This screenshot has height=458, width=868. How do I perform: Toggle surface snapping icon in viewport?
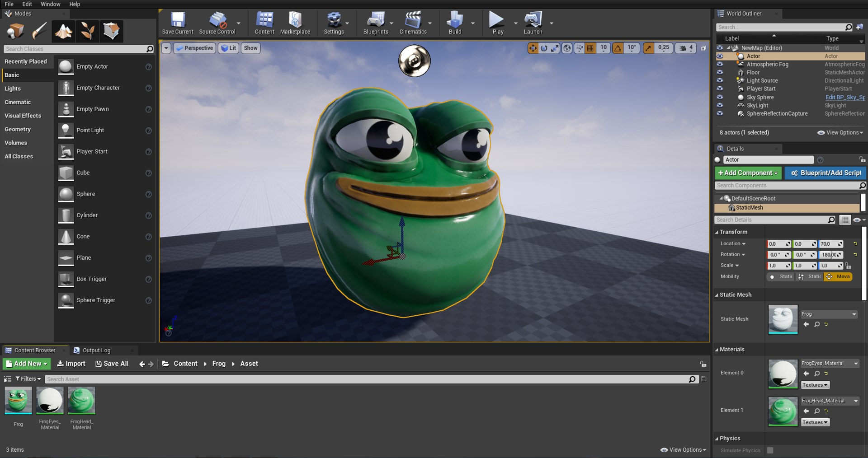pyautogui.click(x=579, y=48)
